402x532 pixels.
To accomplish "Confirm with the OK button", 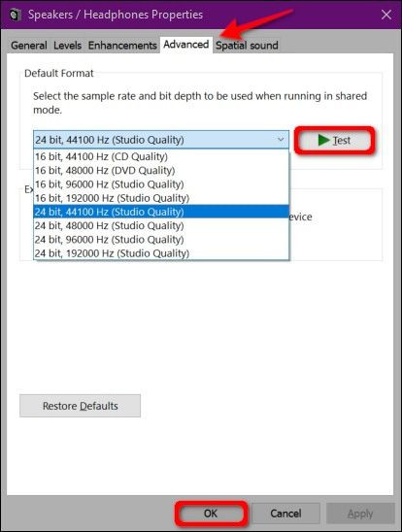I will (211, 514).
